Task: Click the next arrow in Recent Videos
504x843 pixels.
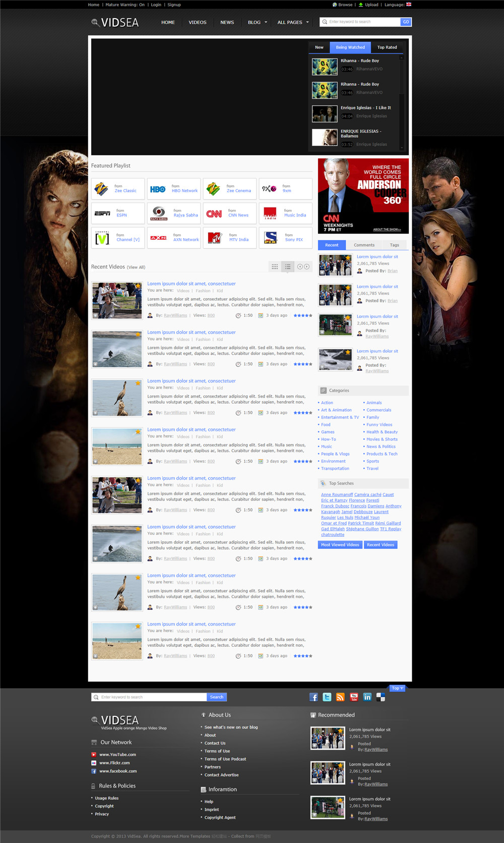Action: (x=306, y=267)
